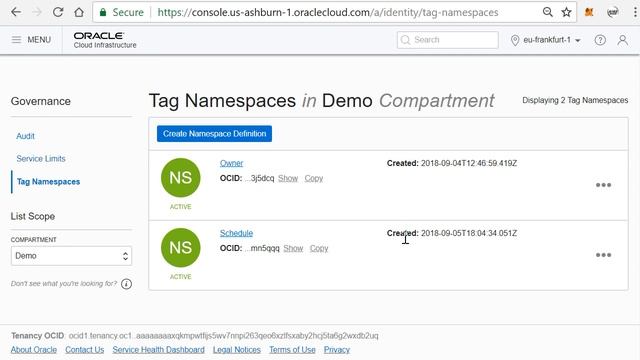Screen dimensions: 640x360
Task: Copy the OCID of Schedule namespace
Action: pyautogui.click(x=319, y=248)
